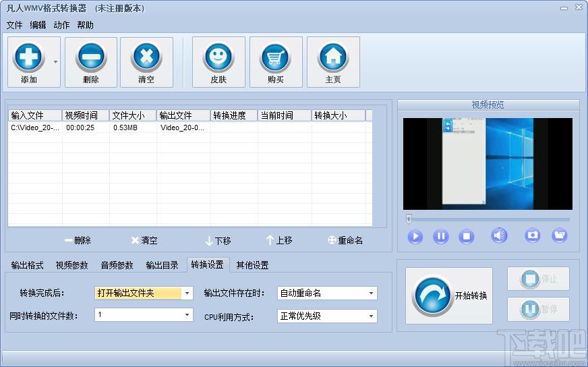Image resolution: width=588 pixels, height=367 pixels.
Task: Move file down with 下移
Action: [x=218, y=241]
